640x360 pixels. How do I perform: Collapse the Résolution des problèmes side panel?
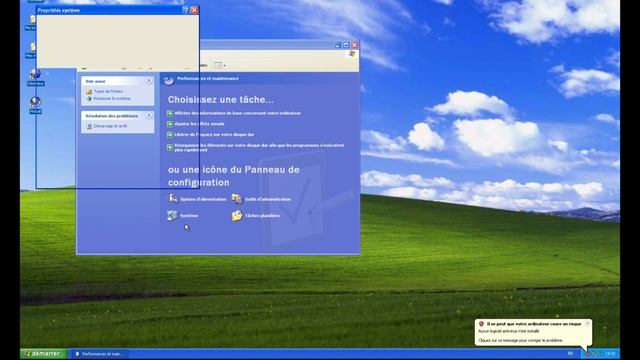click(x=149, y=116)
